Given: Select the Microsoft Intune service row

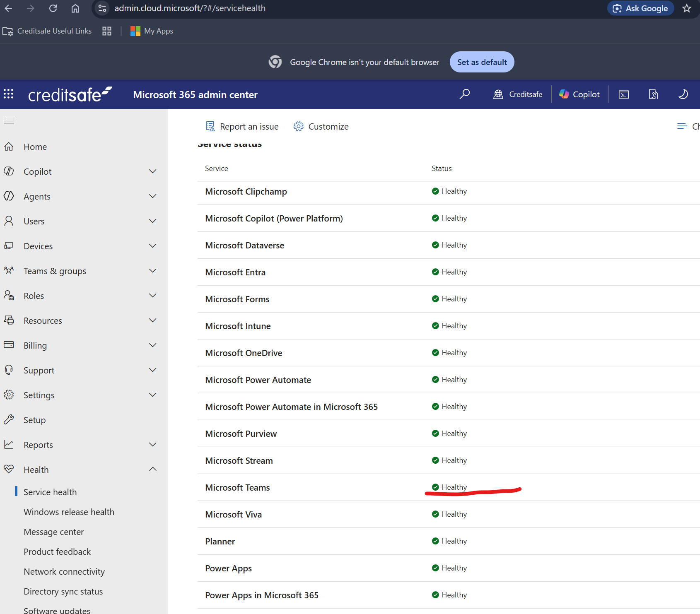Looking at the screenshot, I should tap(449, 326).
